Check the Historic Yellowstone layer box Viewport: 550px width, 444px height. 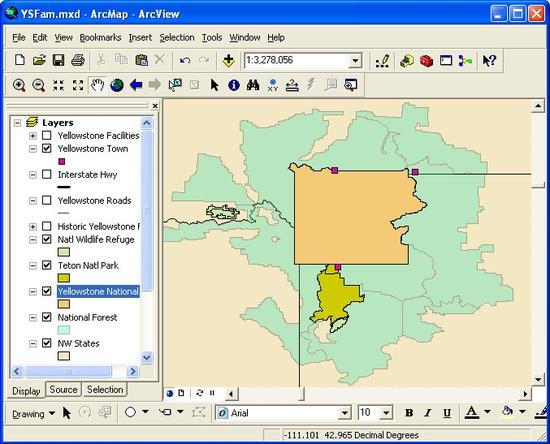tap(47, 226)
